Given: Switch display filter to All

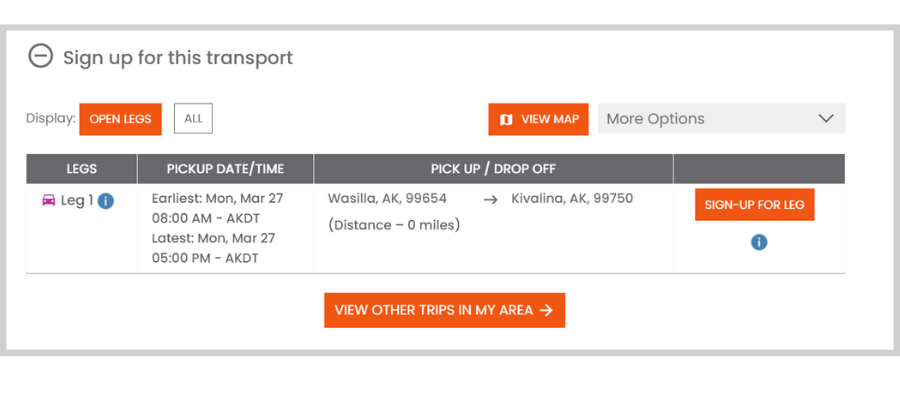Looking at the screenshot, I should [x=193, y=119].
